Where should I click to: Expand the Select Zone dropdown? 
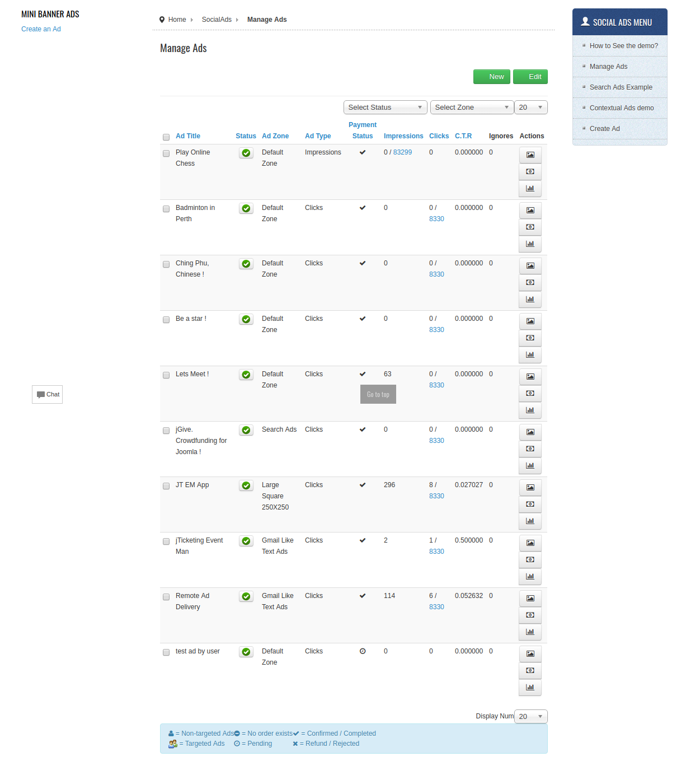pyautogui.click(x=472, y=108)
